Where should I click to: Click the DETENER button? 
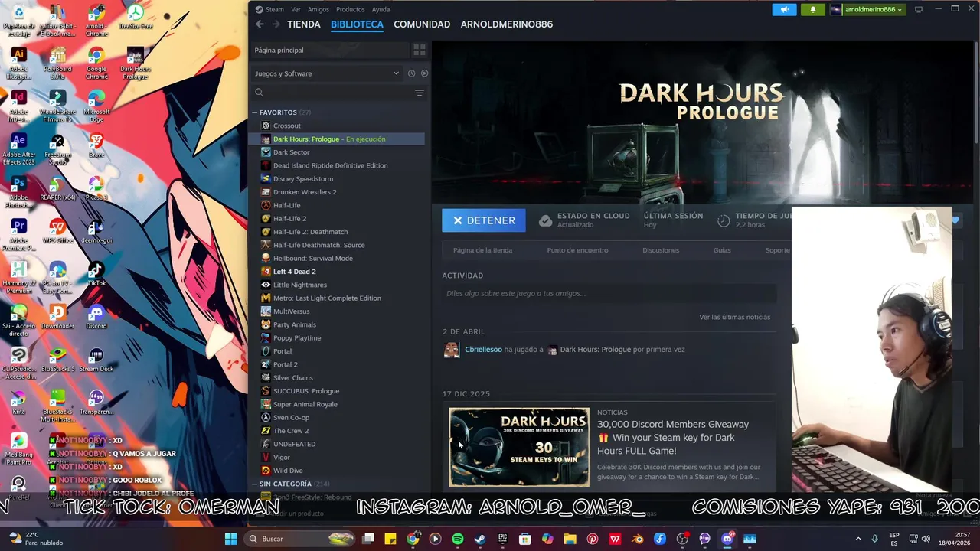(x=484, y=220)
